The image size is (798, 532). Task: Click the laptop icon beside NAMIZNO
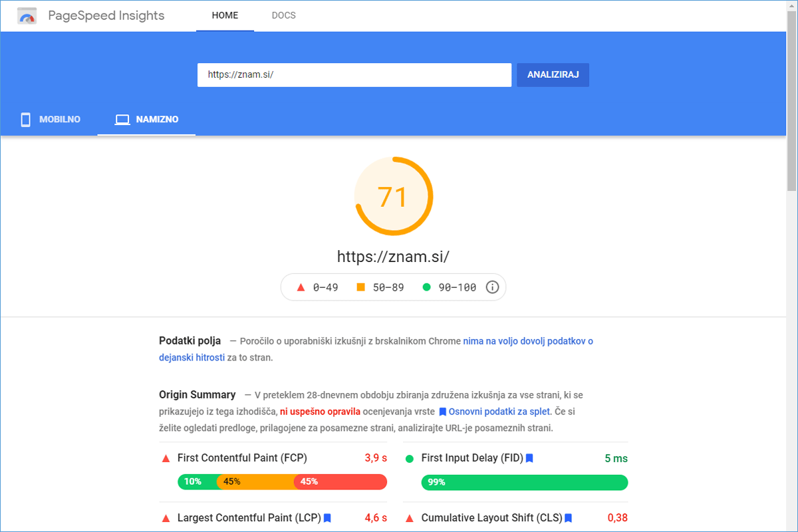(x=122, y=120)
